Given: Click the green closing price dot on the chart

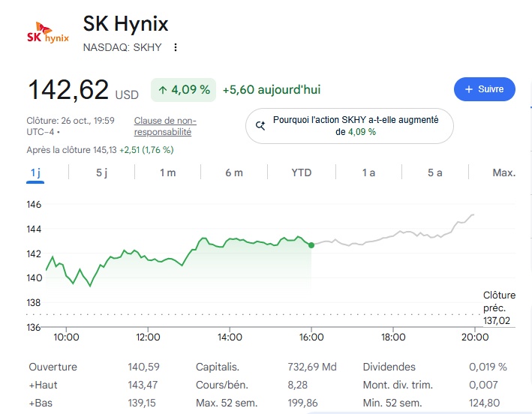Looking at the screenshot, I should [311, 245].
